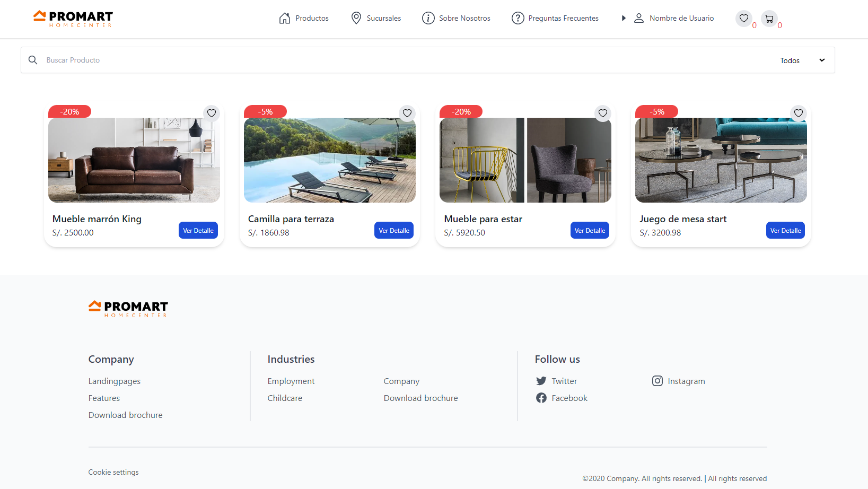Toggle favorite heart on Juego de mesa start
The width and height of the screenshot is (868, 489).
tap(799, 113)
